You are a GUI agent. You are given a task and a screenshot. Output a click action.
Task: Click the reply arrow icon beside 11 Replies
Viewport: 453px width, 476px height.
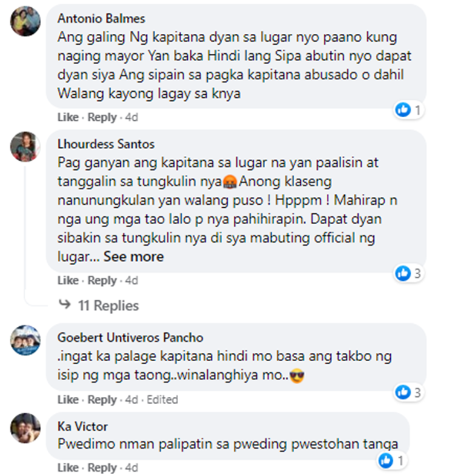point(65,304)
